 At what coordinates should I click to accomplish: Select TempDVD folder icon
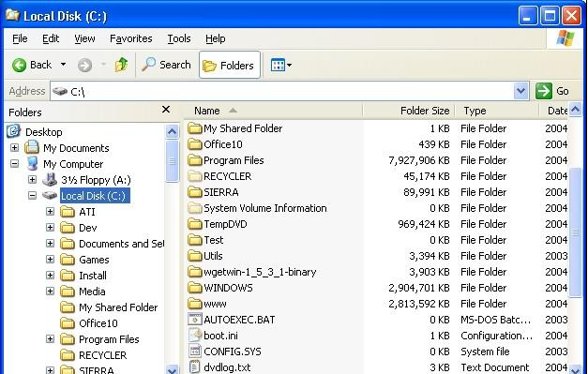(x=195, y=224)
